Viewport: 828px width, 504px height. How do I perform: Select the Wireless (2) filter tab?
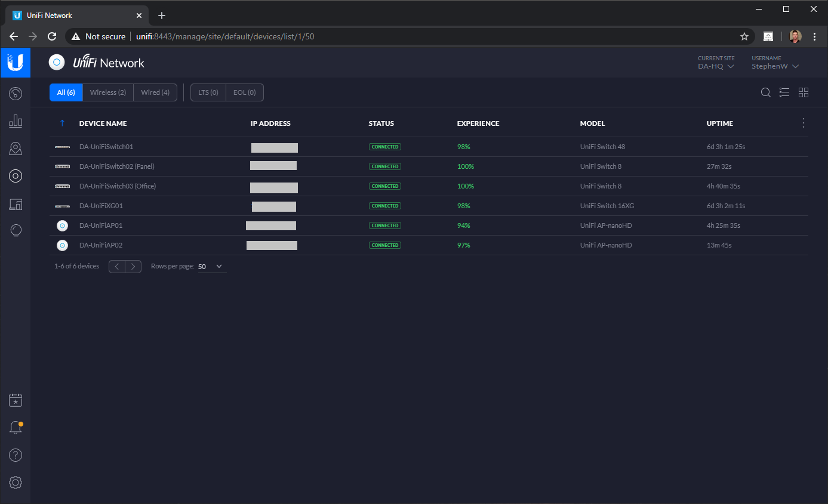[x=107, y=92]
